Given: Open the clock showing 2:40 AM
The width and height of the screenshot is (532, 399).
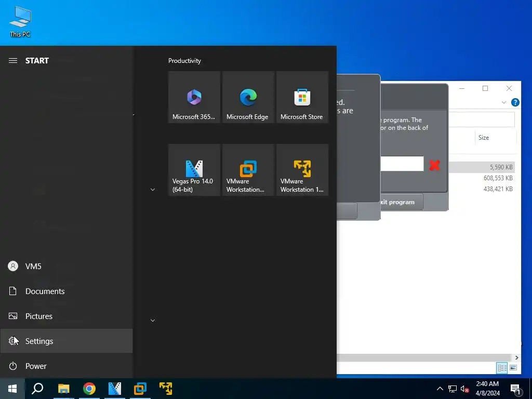Looking at the screenshot, I should tap(487, 389).
